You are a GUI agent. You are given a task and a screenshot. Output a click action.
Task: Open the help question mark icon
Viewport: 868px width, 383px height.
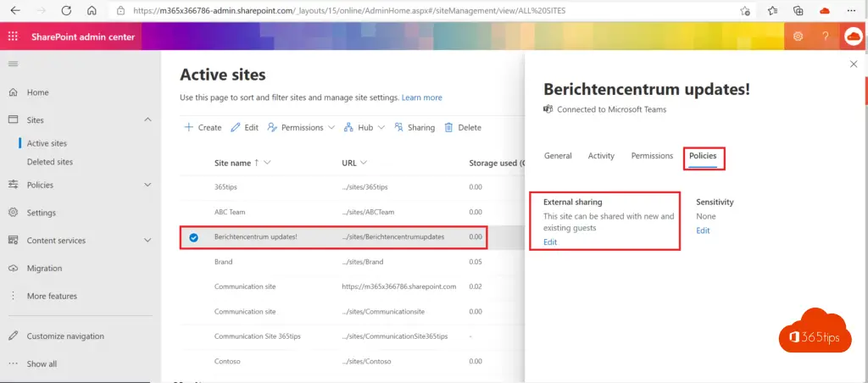tap(825, 36)
